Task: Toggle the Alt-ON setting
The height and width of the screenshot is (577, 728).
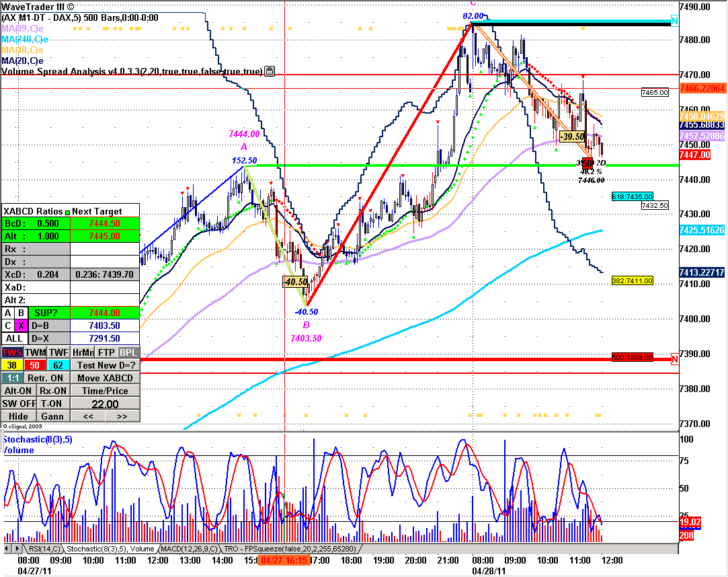Action: (x=17, y=390)
